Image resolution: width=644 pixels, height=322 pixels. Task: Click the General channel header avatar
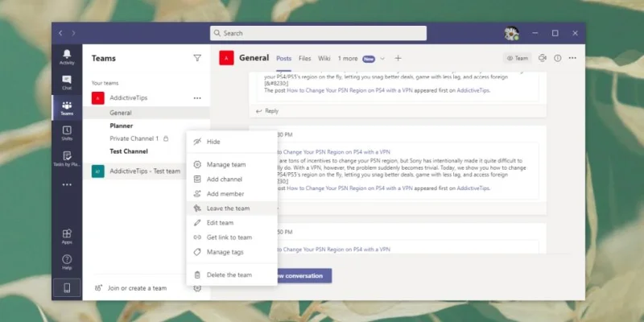(x=226, y=58)
